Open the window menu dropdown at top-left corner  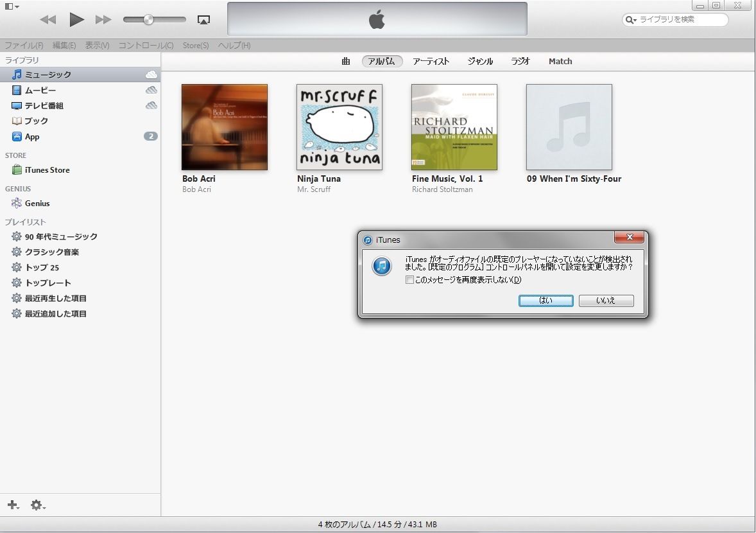pyautogui.click(x=12, y=6)
